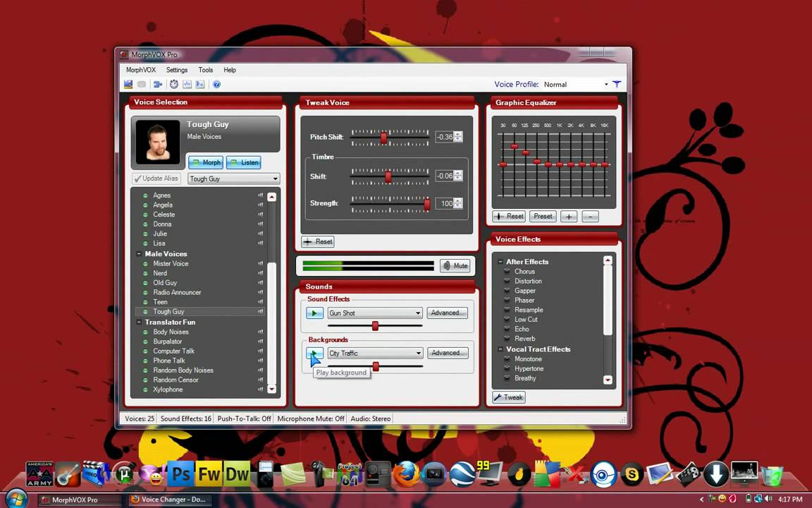This screenshot has height=508, width=812.
Task: Click the Tough Guy portrait thumbnail
Action: [157, 142]
